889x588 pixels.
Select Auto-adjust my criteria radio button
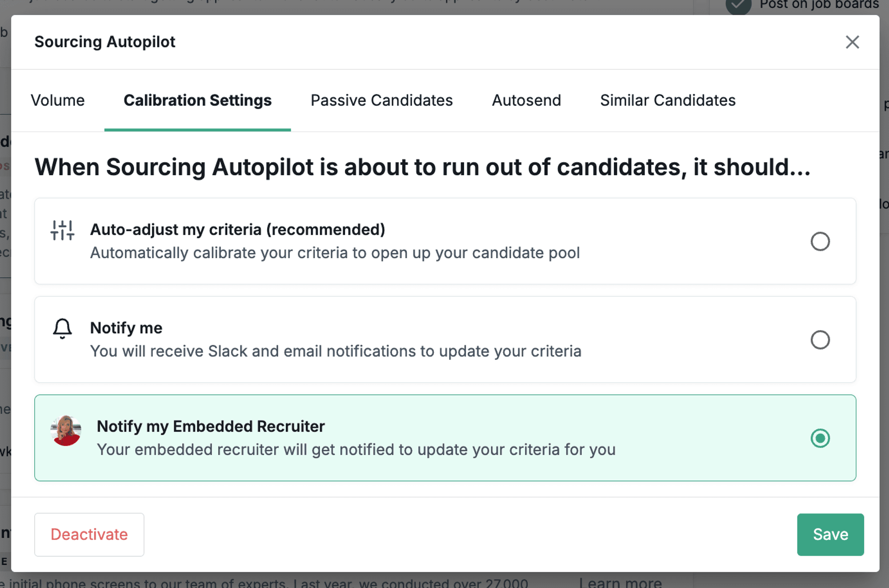click(x=820, y=241)
